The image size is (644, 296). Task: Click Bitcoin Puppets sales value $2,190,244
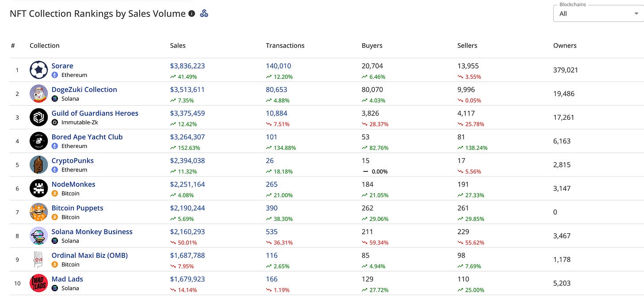tap(188, 208)
